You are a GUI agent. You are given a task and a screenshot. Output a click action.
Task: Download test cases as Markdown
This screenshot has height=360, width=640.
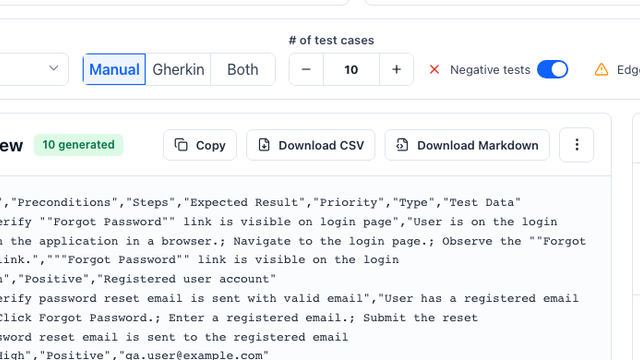[467, 145]
